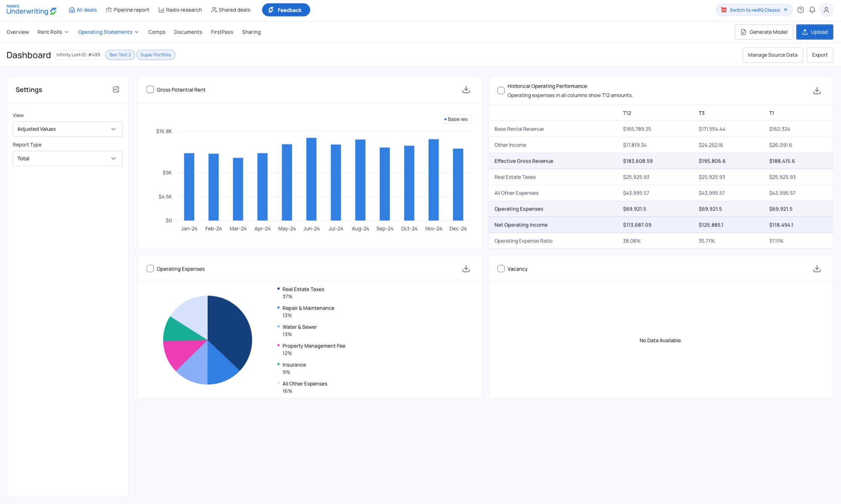
Task: Click the home icon beside All deals
Action: (72, 10)
